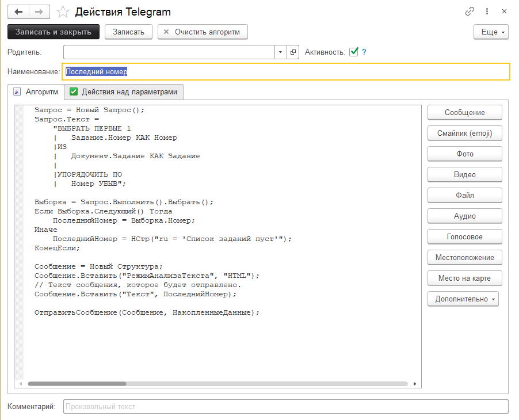Click the back navigation arrow
519x420 pixels.
(x=18, y=12)
